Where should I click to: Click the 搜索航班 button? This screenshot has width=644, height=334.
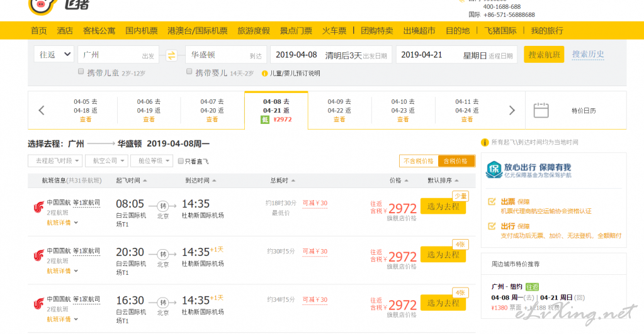pyautogui.click(x=544, y=55)
